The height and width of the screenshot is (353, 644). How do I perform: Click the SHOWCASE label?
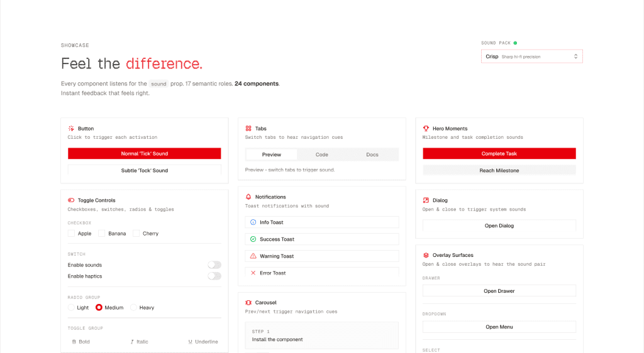tap(75, 45)
